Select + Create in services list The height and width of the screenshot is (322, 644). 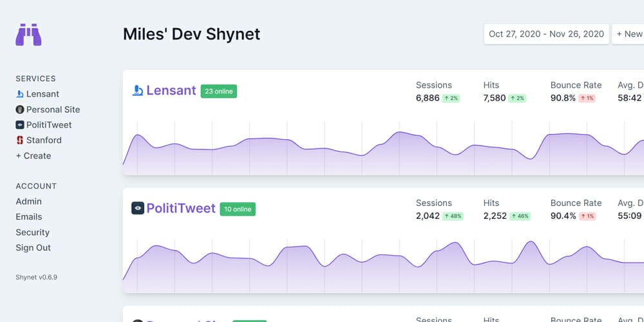pyautogui.click(x=33, y=156)
